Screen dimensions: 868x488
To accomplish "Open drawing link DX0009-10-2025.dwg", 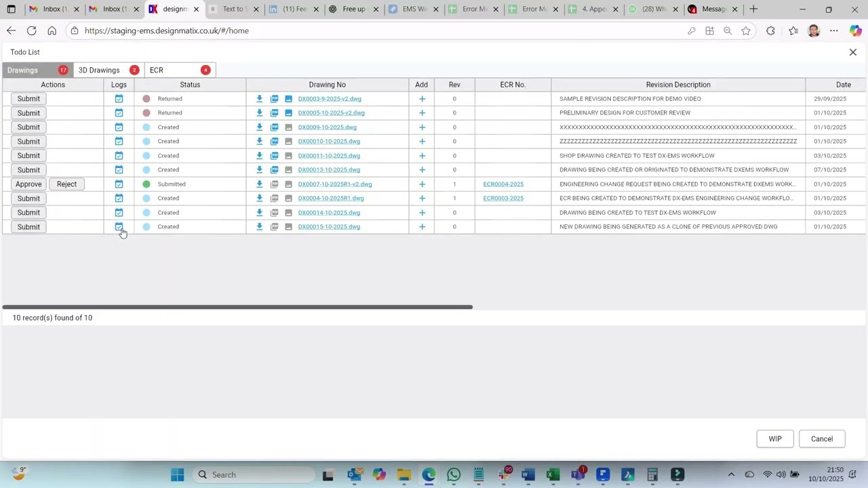I will (327, 127).
